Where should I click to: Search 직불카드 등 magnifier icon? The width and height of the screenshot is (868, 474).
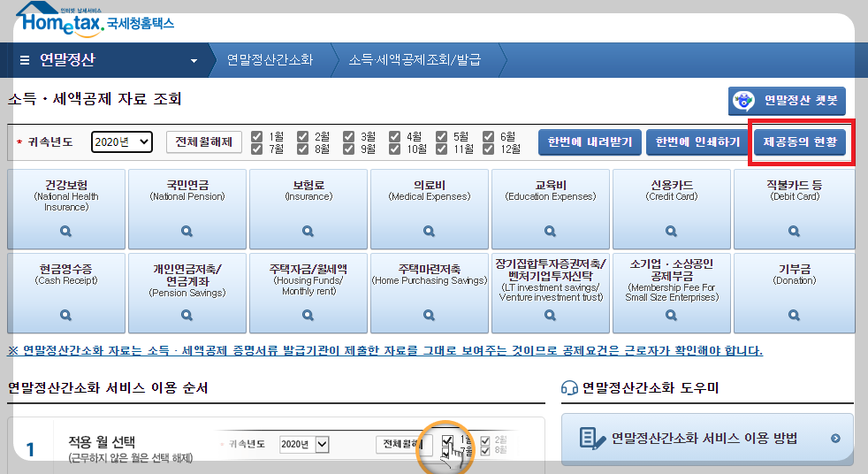[795, 232]
